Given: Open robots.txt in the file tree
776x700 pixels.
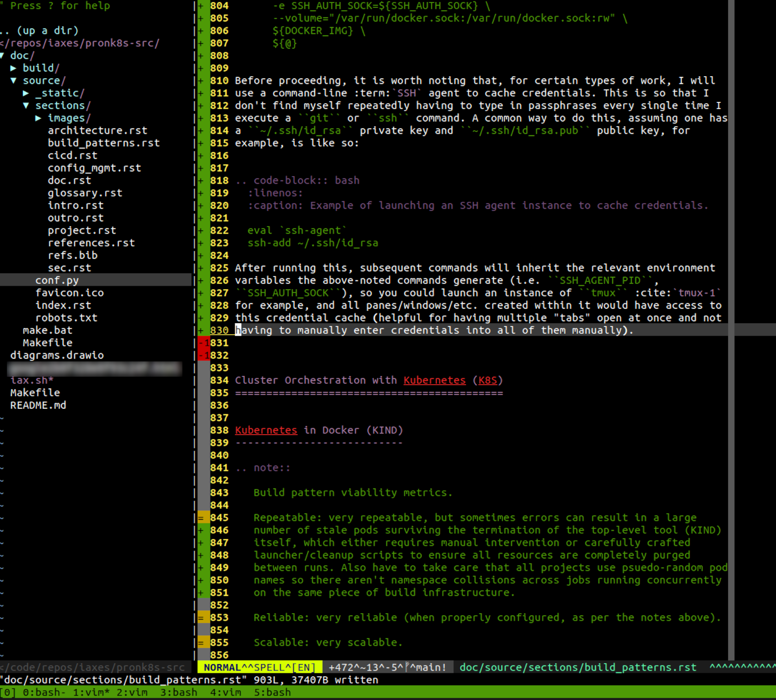Looking at the screenshot, I should 66,318.
